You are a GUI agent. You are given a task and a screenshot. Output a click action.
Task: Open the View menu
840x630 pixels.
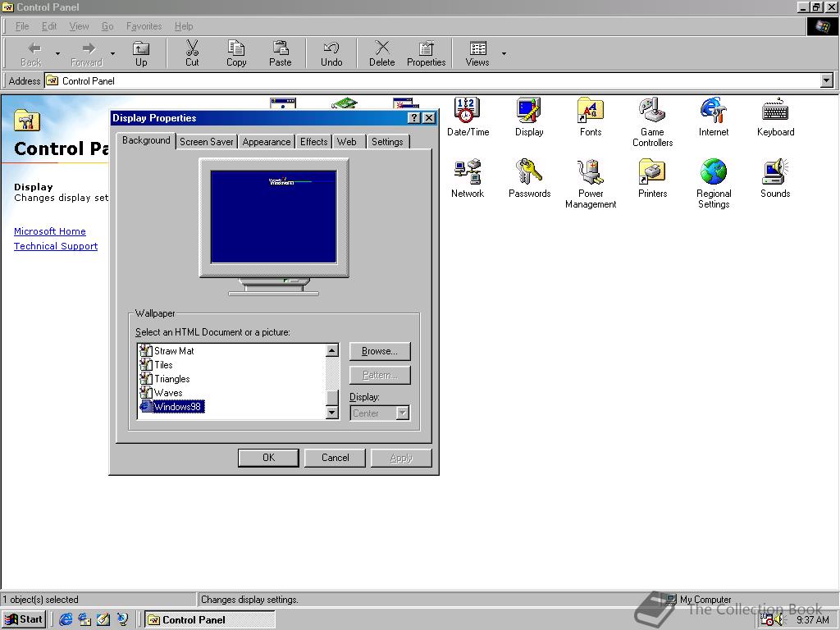[79, 26]
